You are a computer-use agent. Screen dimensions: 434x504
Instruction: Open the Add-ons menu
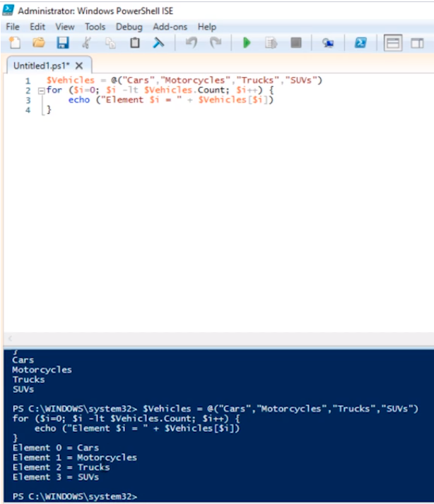[170, 27]
